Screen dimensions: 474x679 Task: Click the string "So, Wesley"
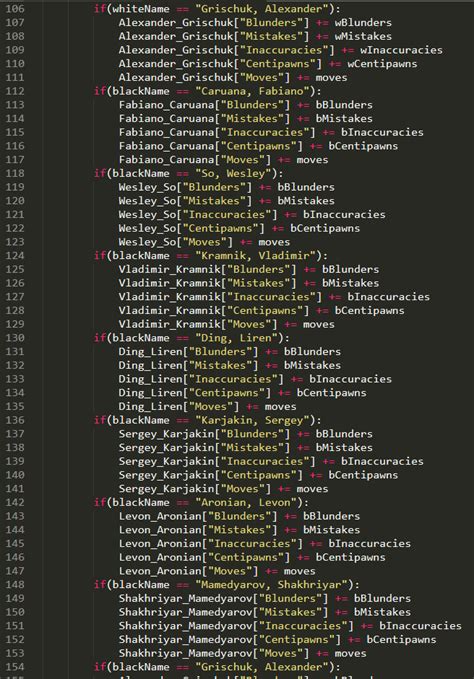[233, 173]
